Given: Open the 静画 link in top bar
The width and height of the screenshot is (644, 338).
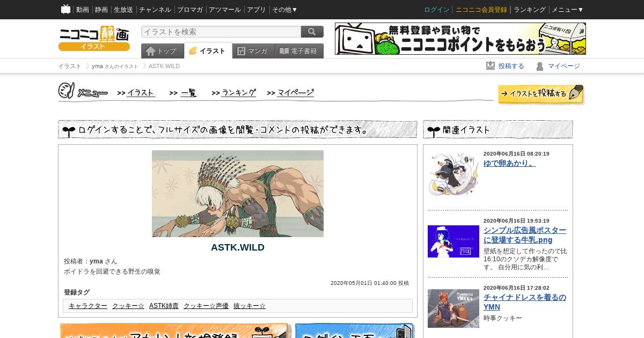Looking at the screenshot, I should 101,10.
